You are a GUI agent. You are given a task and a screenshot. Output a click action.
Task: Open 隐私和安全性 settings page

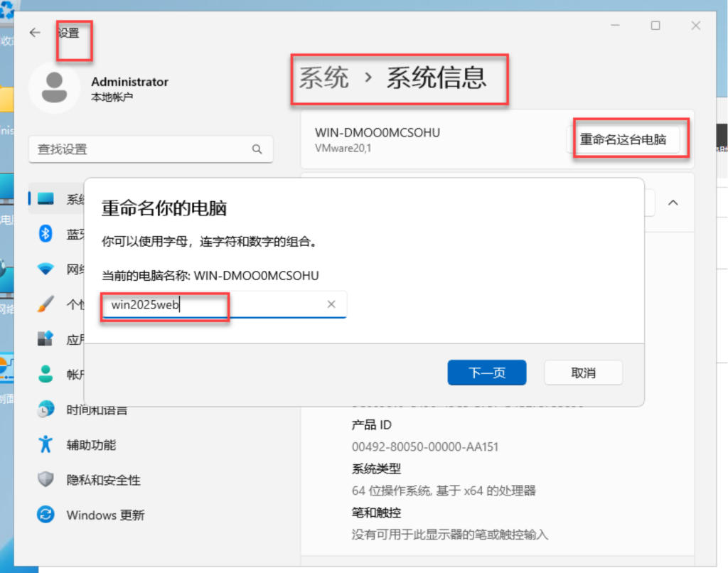[103, 480]
